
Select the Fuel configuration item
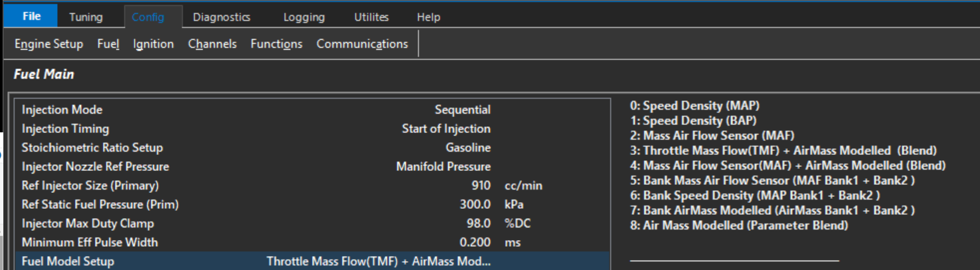[108, 44]
